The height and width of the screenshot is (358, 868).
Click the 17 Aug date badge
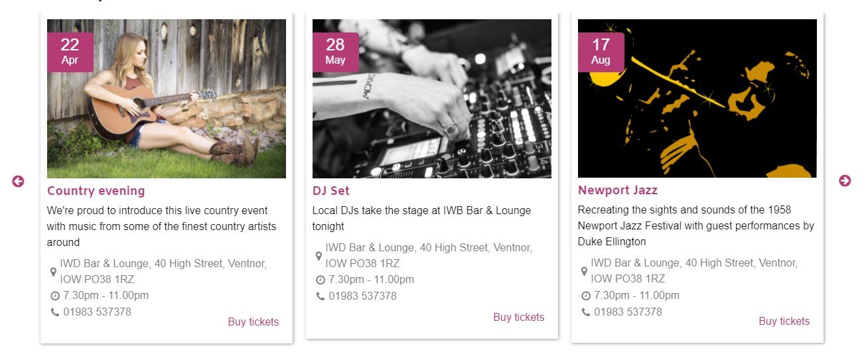[601, 52]
